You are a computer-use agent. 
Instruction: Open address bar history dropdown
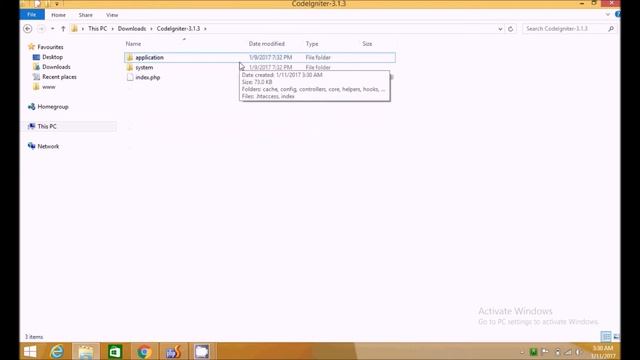[500, 29]
